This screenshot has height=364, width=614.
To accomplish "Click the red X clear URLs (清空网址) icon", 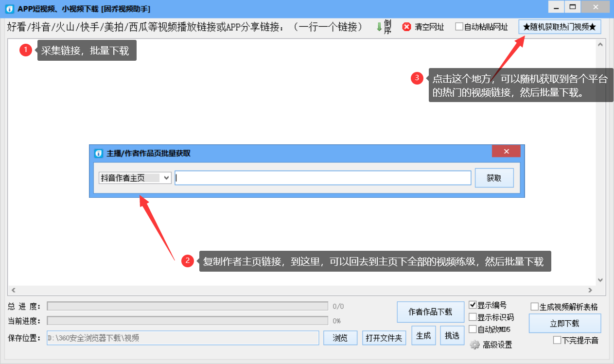I will pos(407,27).
